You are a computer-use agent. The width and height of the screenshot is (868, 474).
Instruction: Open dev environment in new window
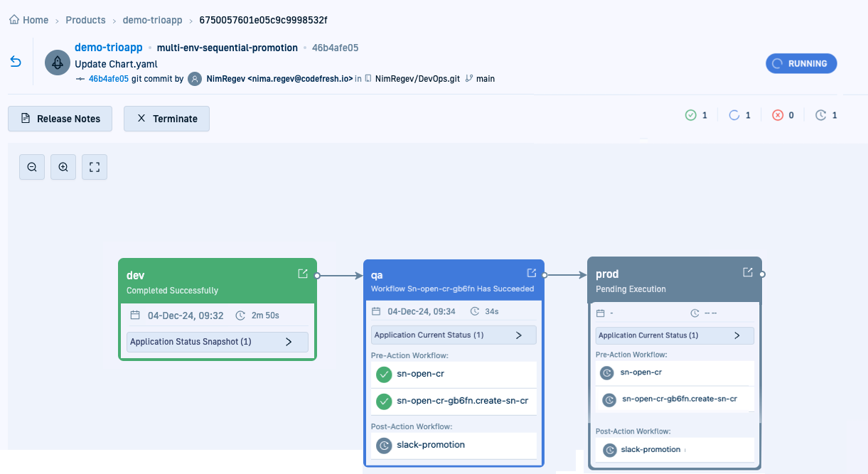point(303,274)
